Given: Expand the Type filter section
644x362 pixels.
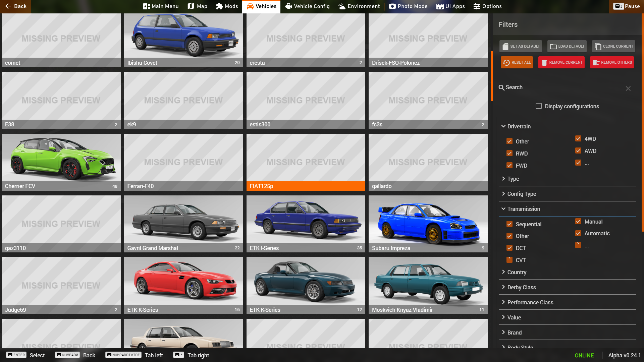Looking at the screenshot, I should pos(567,179).
